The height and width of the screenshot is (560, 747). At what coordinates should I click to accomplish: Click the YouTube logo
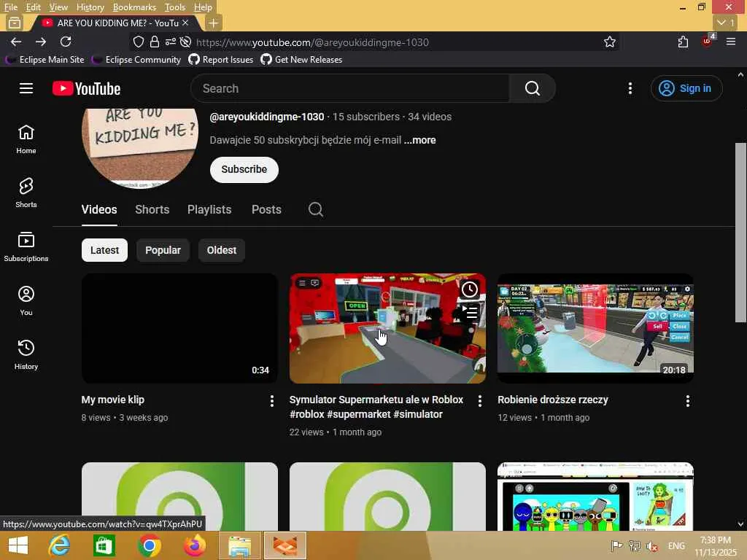[x=86, y=88]
